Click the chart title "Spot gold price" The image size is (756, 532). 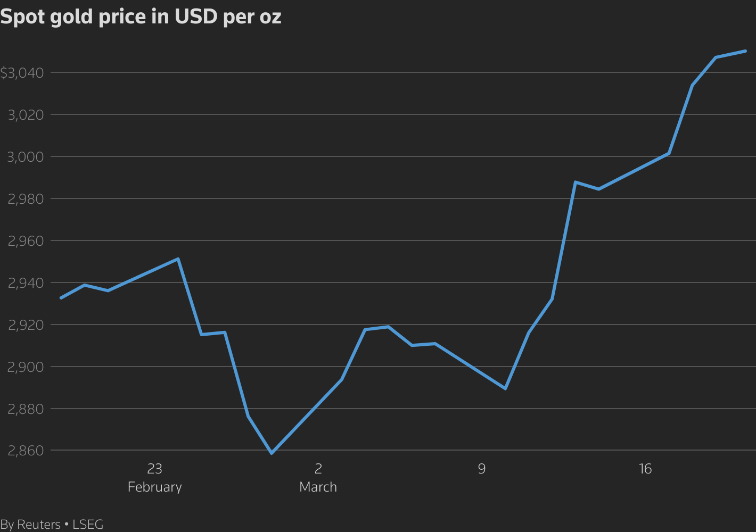(x=141, y=17)
